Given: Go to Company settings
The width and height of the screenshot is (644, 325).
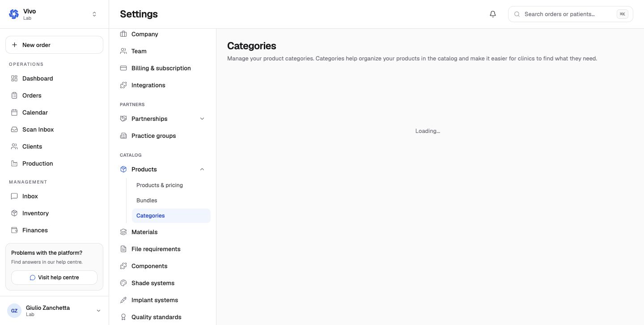Looking at the screenshot, I should click(x=162, y=34).
